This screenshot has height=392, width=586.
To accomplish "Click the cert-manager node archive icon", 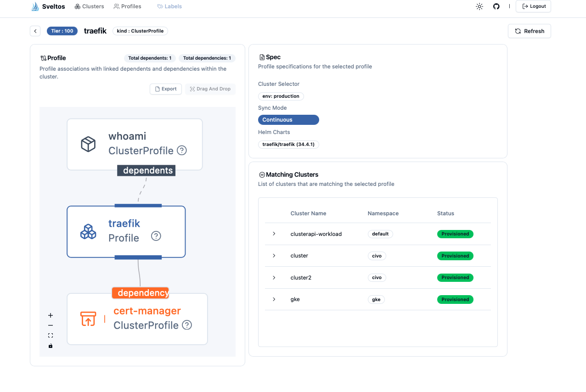I will (88, 319).
